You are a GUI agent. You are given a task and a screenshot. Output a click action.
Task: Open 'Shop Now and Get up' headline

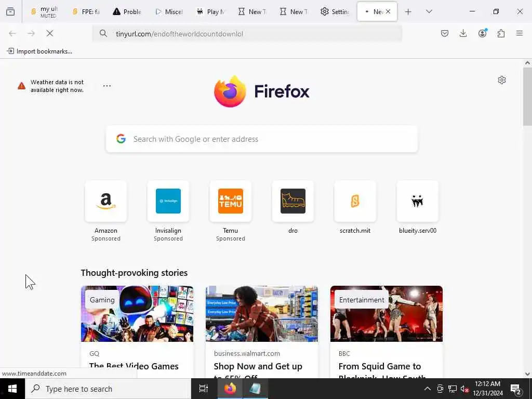point(258,366)
